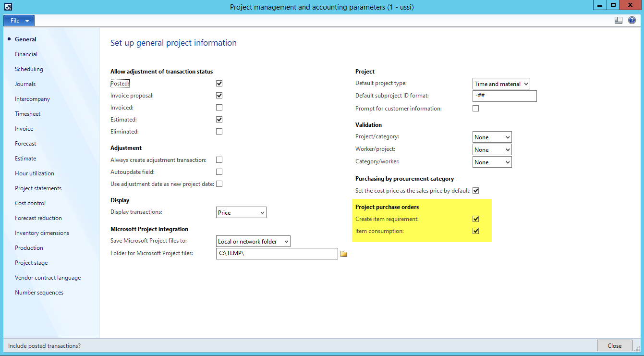This screenshot has height=356, width=644.
Task: Open Save Microsoft Project files to dropdown
Action: pyautogui.click(x=253, y=242)
